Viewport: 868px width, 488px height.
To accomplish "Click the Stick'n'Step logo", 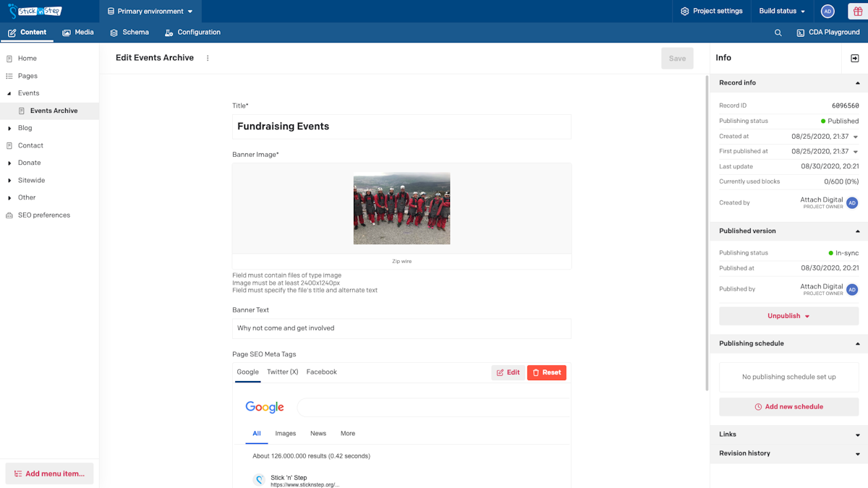I will 35,11.
